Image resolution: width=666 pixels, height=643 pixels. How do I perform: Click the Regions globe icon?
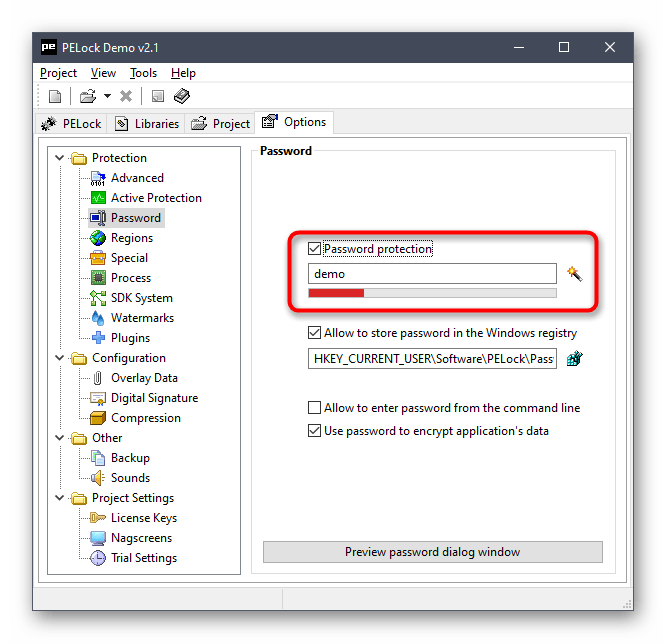coord(98,238)
